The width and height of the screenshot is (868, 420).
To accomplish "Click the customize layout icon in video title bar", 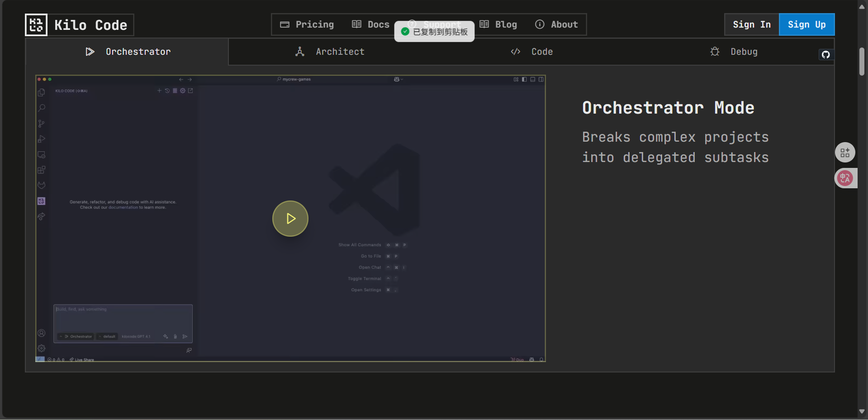I will click(516, 79).
